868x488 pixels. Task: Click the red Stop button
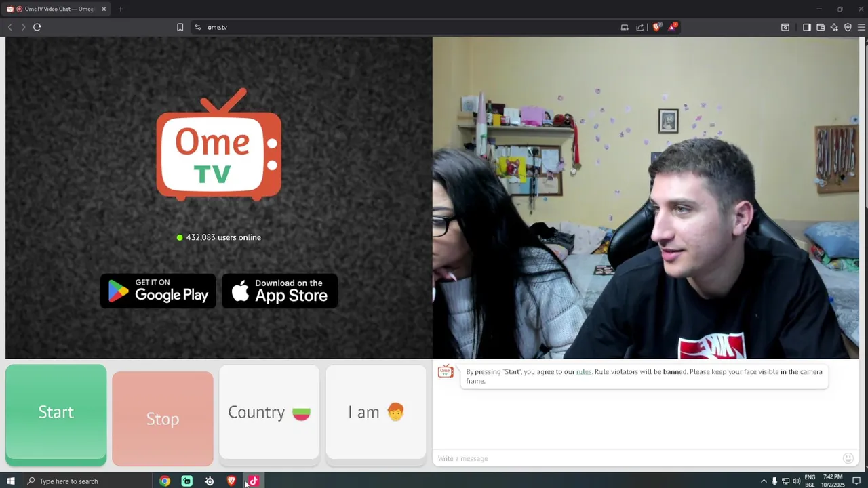point(163,419)
